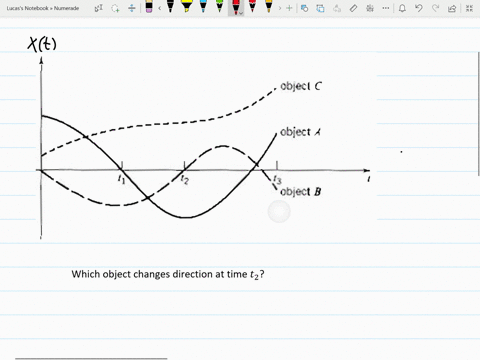Image resolution: width=480 pixels, height=360 pixels.
Task: Click the question text about time t2
Action: coord(168,274)
